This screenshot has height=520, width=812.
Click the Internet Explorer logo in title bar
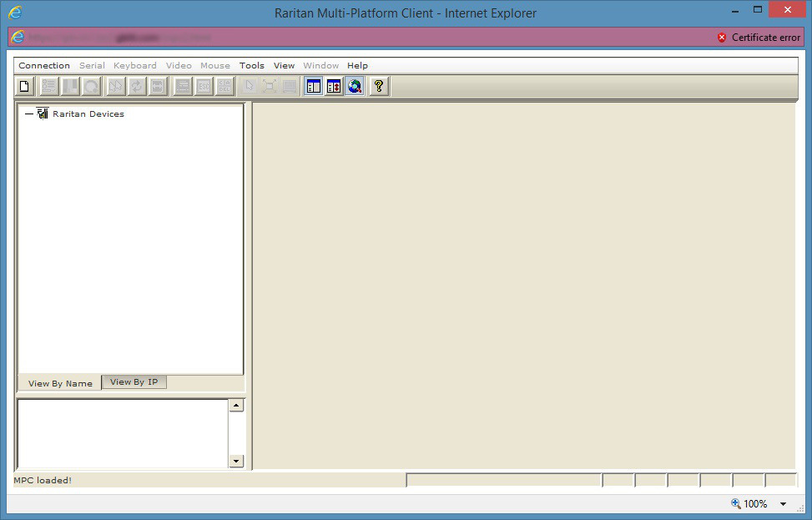point(15,13)
